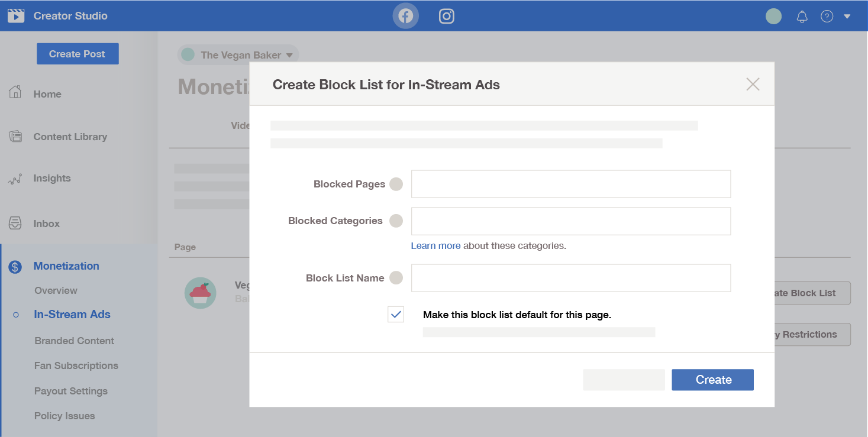
Task: Enable the default block list checkbox
Action: pos(395,315)
